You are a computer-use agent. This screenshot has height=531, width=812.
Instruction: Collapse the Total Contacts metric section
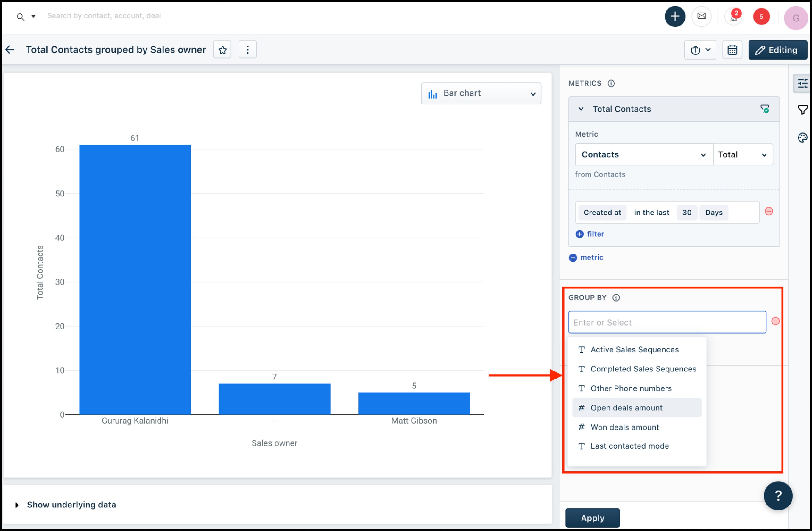(x=581, y=109)
